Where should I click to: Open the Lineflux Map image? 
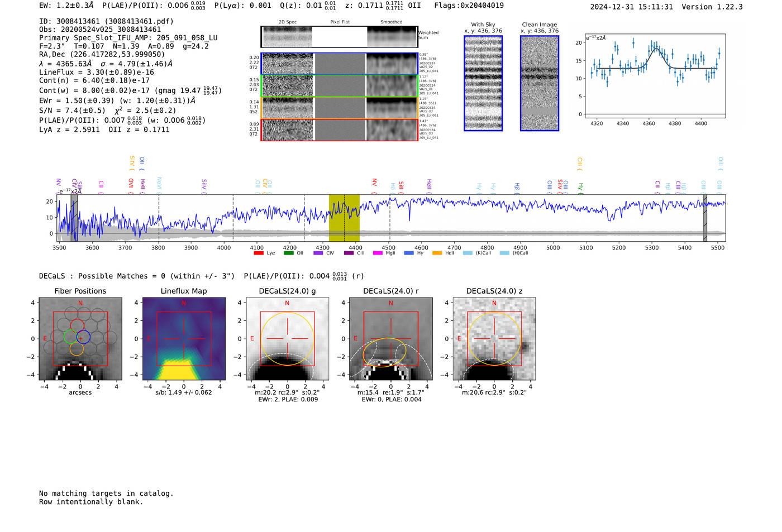tap(184, 339)
